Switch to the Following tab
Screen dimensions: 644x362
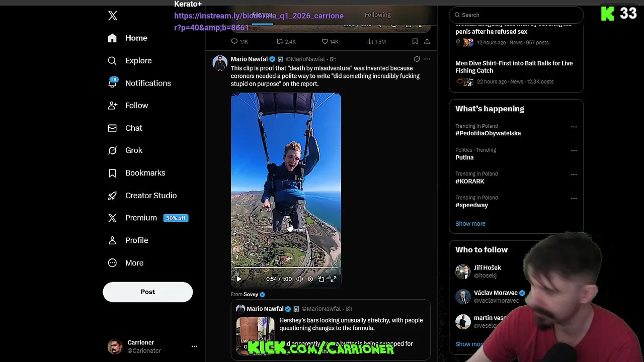tap(377, 15)
